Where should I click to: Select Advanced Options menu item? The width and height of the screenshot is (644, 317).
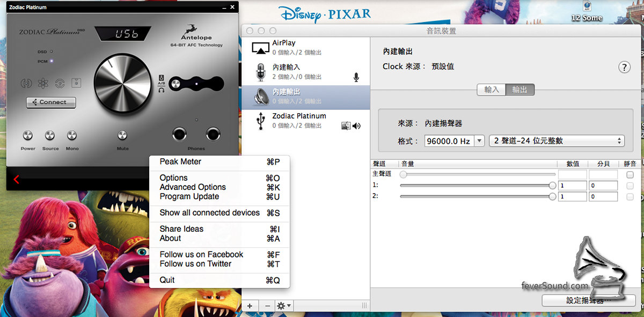[x=219, y=187]
